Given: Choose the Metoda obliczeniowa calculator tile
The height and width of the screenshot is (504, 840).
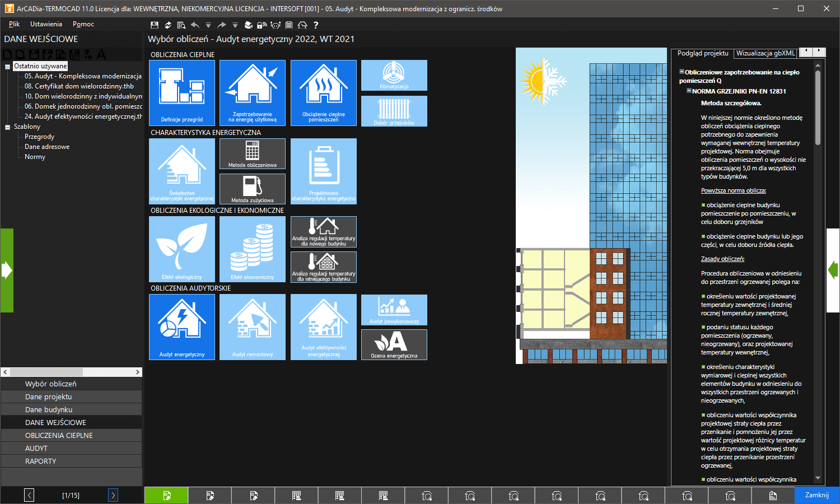Looking at the screenshot, I should pos(253,153).
